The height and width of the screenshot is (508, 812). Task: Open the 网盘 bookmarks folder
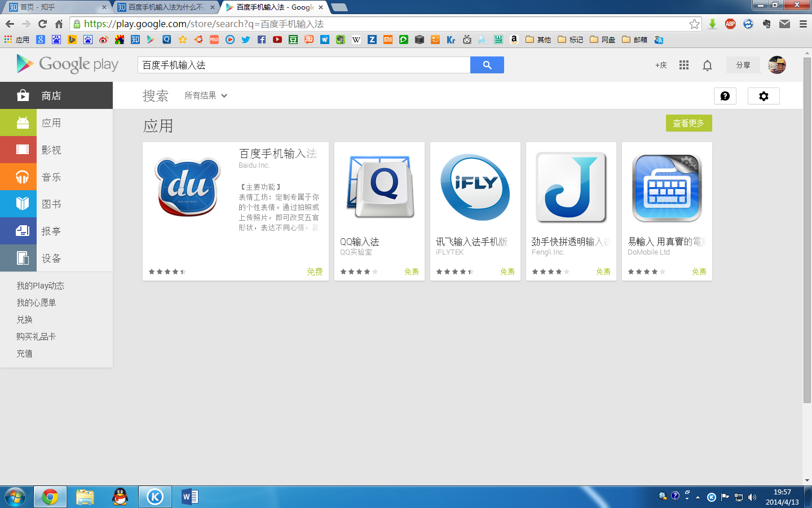603,40
